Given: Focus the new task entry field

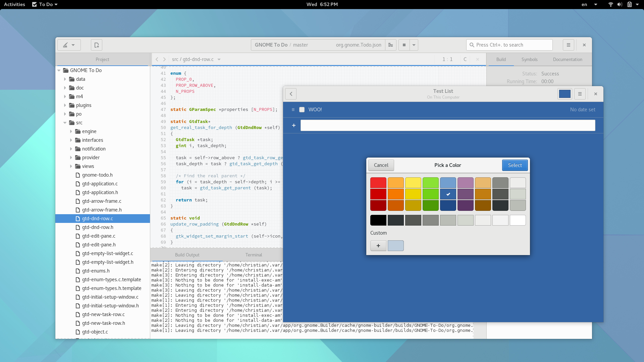Looking at the screenshot, I should tap(448, 125).
